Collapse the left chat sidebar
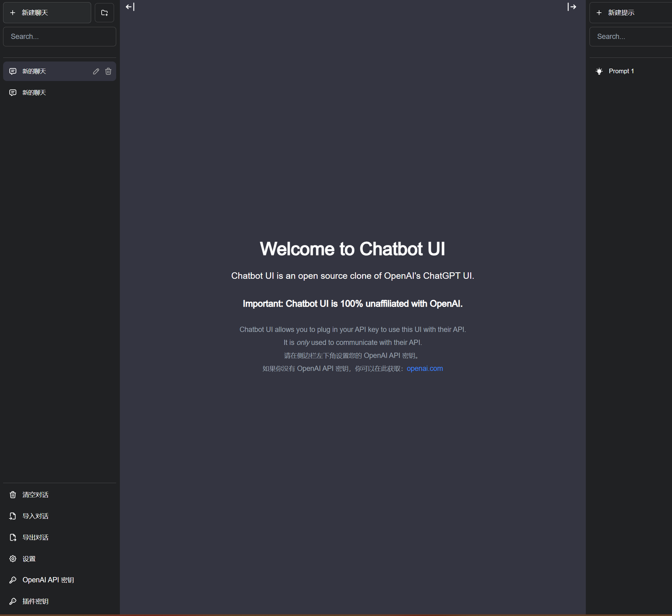The height and width of the screenshot is (616, 672). (130, 7)
